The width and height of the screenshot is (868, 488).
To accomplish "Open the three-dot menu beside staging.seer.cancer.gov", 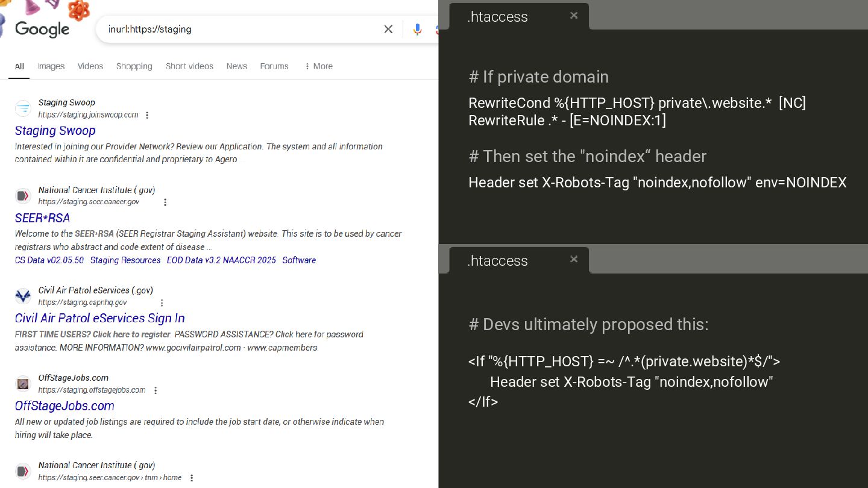I will point(165,202).
